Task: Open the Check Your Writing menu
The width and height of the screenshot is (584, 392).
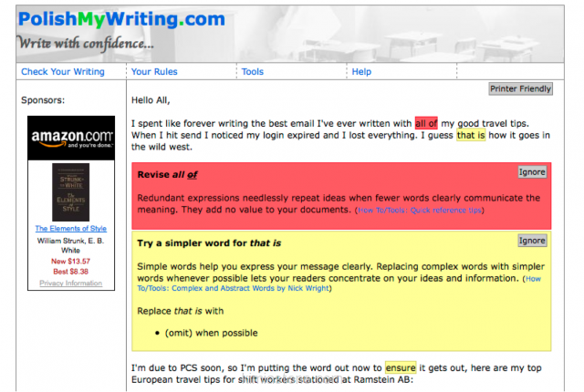Action: [x=62, y=72]
